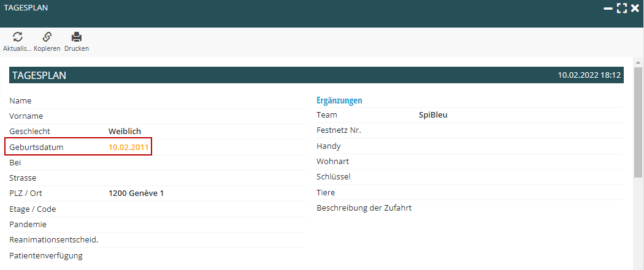Screen dimensions: 644x270
Task: Maximize the Tagesplan window to fullscreen
Action: [622, 9]
